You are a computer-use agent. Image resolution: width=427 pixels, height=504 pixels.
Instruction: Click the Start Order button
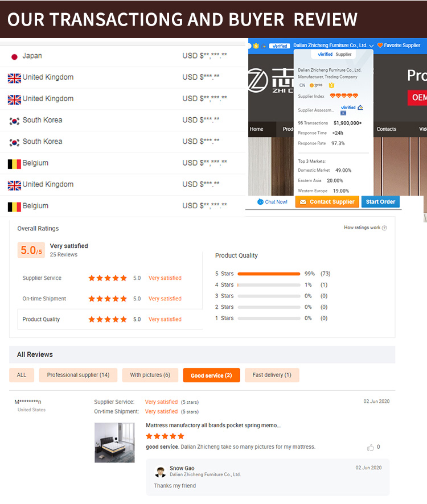(380, 202)
